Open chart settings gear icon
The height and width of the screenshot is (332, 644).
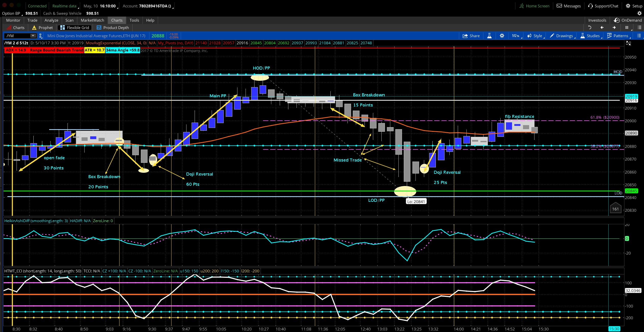pos(502,36)
